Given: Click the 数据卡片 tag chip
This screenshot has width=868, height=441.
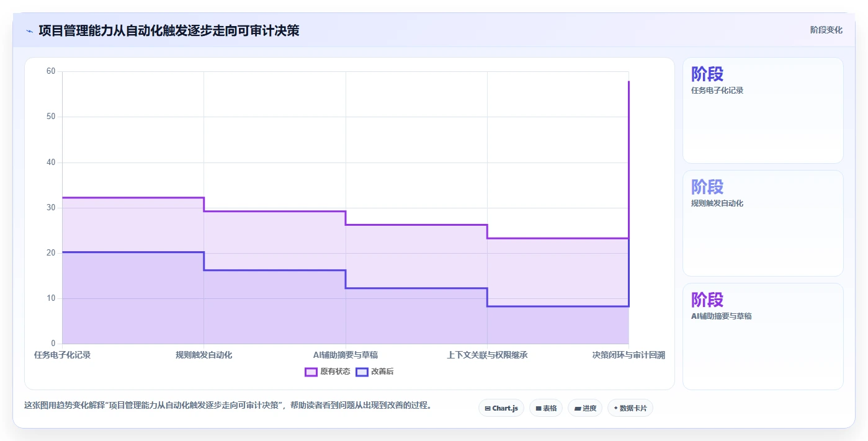Looking at the screenshot, I should (x=630, y=408).
